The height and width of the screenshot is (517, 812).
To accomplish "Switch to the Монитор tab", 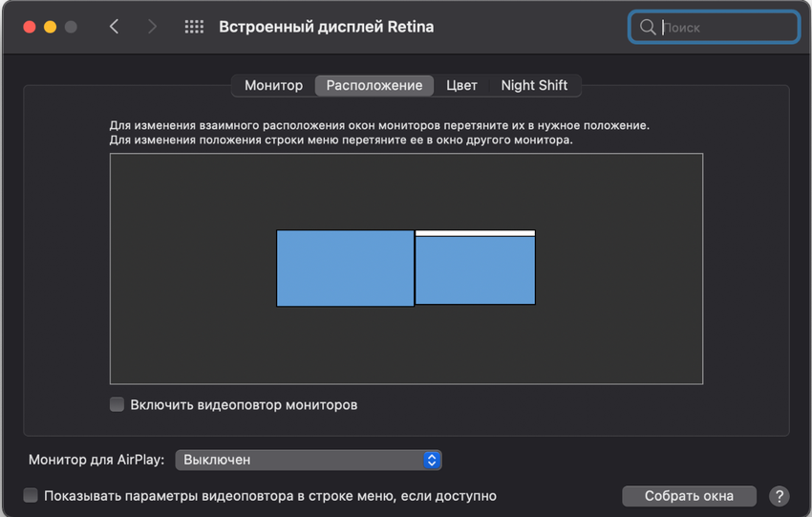I will click(273, 85).
